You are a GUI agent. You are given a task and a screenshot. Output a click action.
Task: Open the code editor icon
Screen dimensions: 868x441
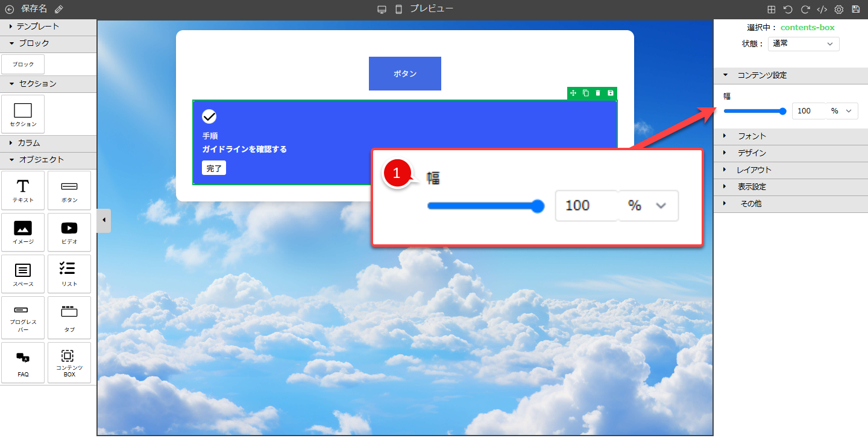[x=822, y=9]
